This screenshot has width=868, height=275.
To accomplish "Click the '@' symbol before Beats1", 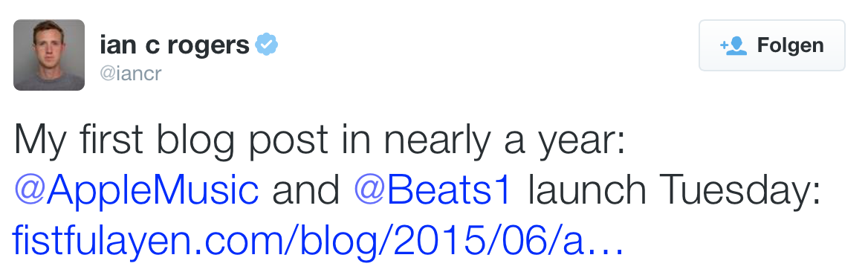I will tap(369, 191).
